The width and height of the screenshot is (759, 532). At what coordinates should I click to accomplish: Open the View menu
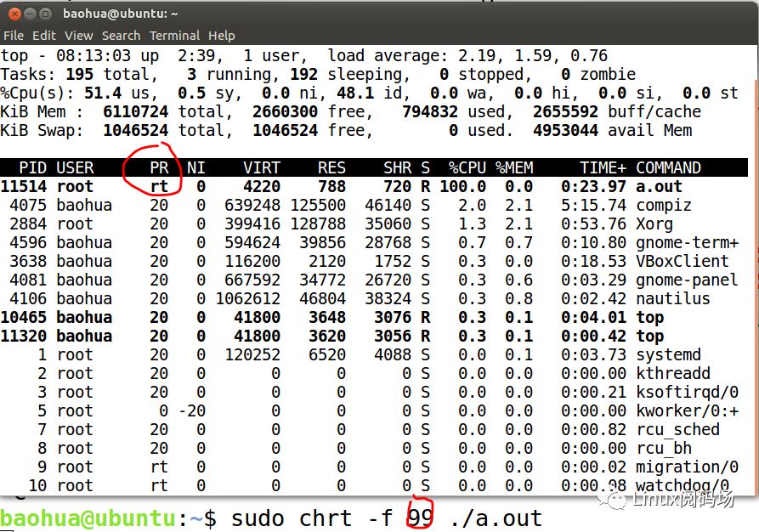click(78, 36)
